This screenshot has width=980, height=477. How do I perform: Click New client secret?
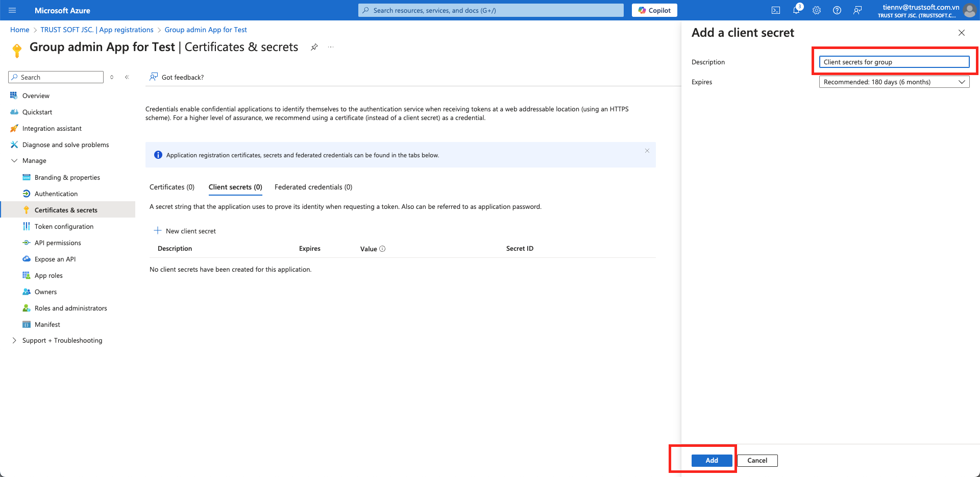pos(185,231)
